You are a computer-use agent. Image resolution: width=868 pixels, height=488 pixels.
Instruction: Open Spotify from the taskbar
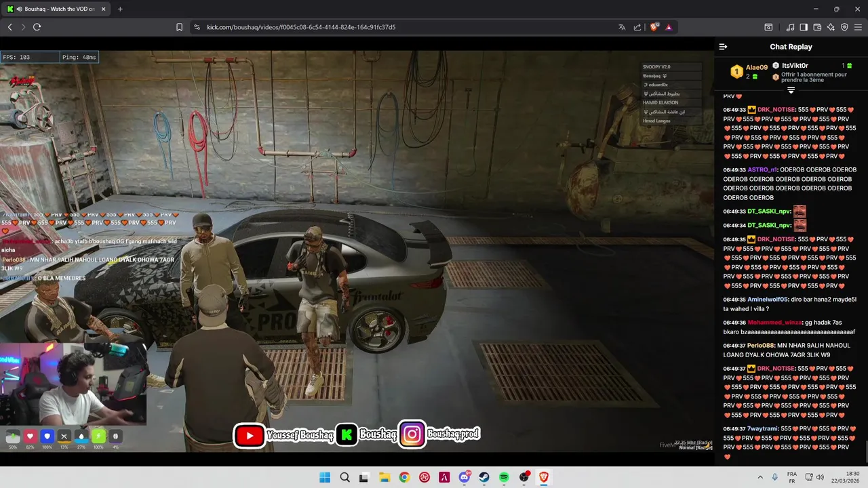pos(504,477)
